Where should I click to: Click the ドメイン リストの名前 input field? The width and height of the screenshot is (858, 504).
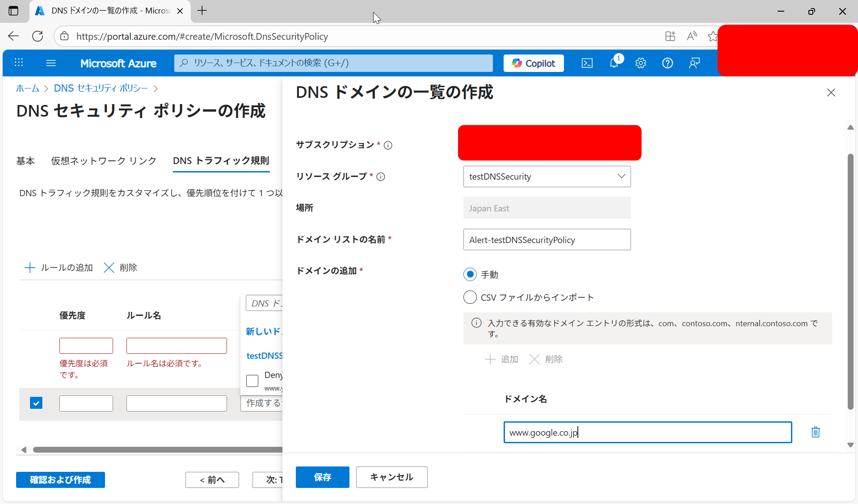547,240
